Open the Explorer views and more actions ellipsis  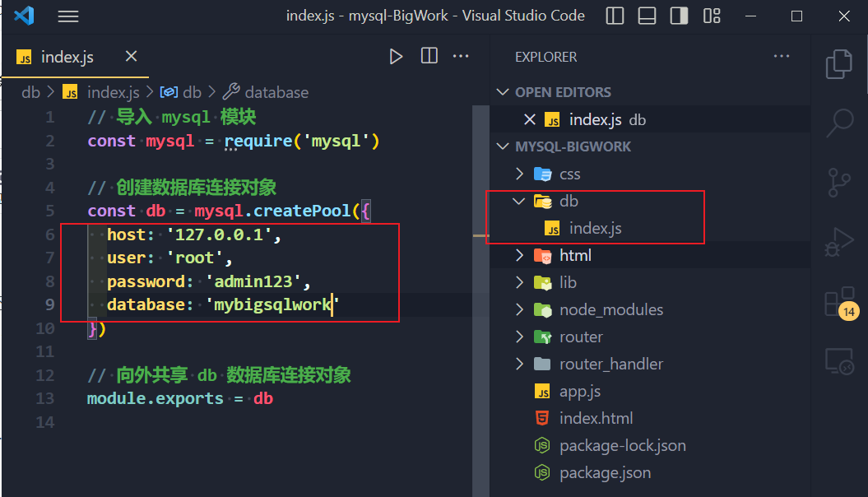tap(781, 56)
